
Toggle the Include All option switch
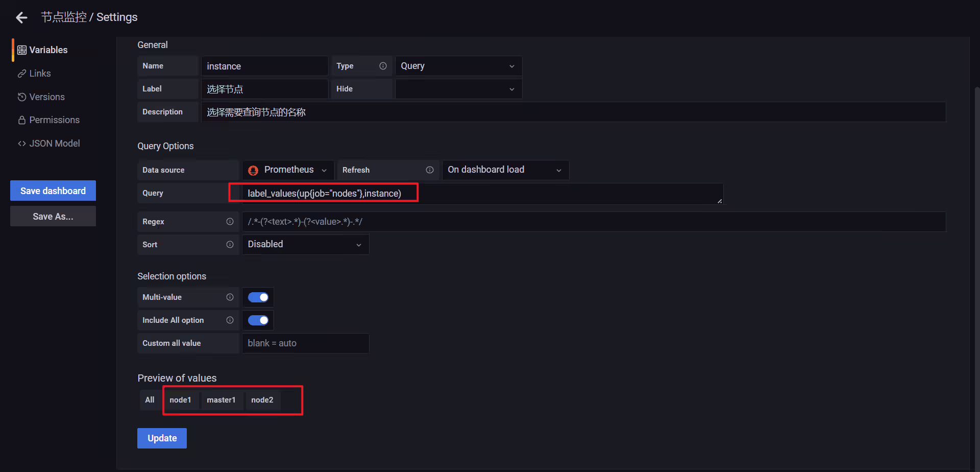(258, 320)
